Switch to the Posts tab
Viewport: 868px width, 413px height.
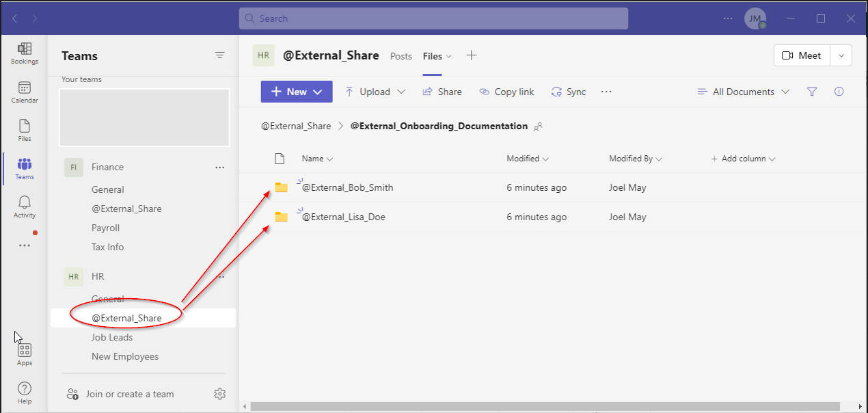[401, 56]
